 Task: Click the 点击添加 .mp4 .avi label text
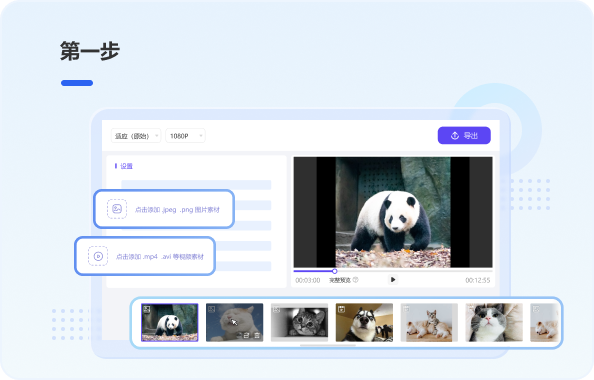[159, 256]
